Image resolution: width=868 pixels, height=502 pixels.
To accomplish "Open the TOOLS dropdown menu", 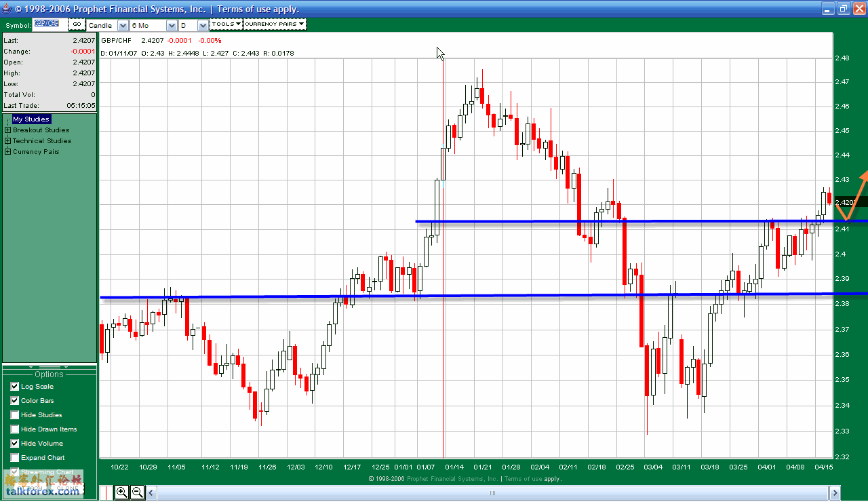I will click(226, 24).
